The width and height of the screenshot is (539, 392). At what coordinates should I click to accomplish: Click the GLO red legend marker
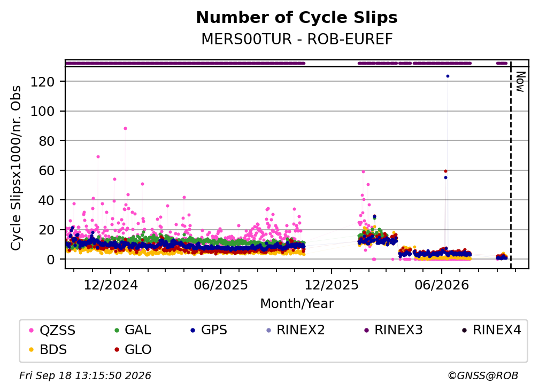click(117, 350)
